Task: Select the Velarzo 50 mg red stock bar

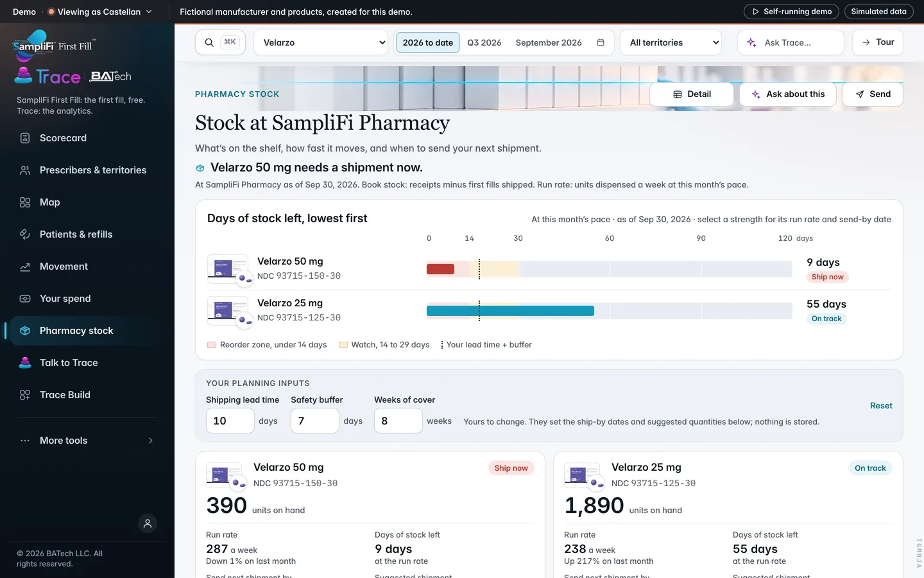Action: click(x=440, y=269)
